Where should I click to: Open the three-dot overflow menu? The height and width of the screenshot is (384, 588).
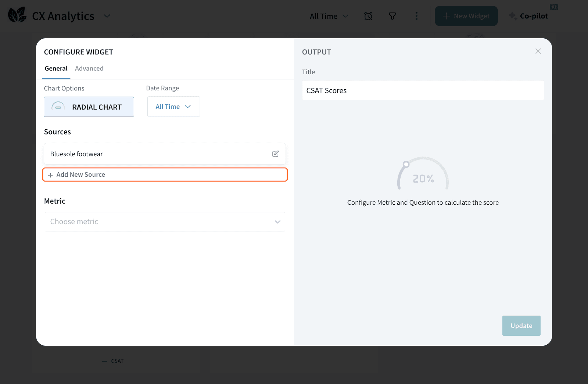click(416, 16)
